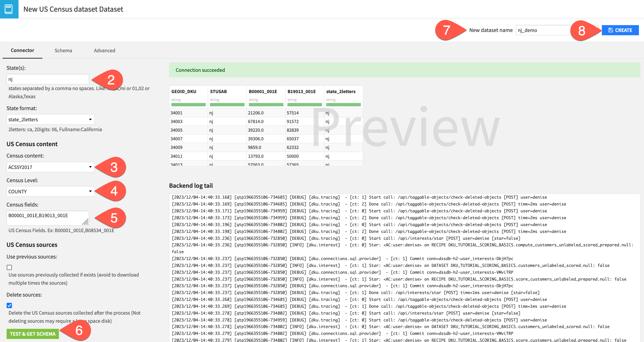Click the state_2letters column header
Viewport: 644px width, 342px height.
point(341,91)
